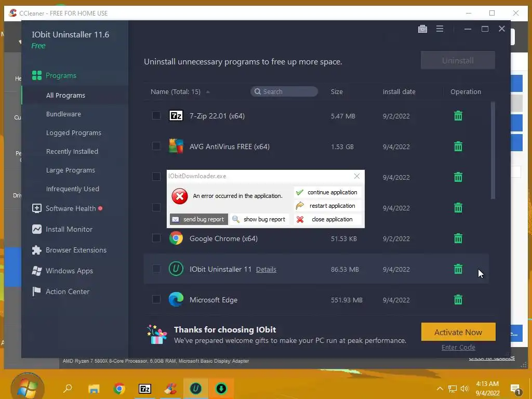Open Details link for IObit Uninstaller 11
Image resolution: width=532 pixels, height=399 pixels.
[x=266, y=270]
